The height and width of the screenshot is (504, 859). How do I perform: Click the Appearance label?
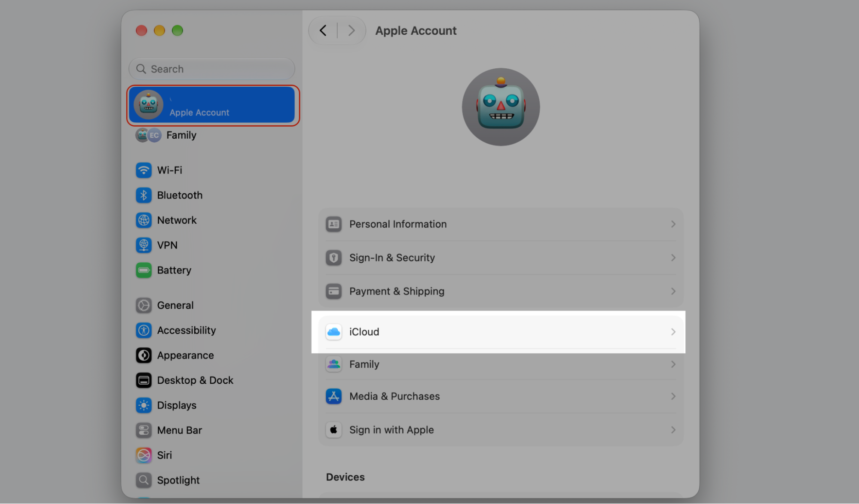tap(185, 355)
